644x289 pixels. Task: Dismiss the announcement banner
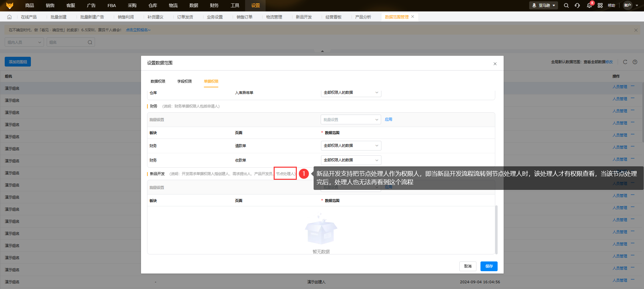pos(636,30)
